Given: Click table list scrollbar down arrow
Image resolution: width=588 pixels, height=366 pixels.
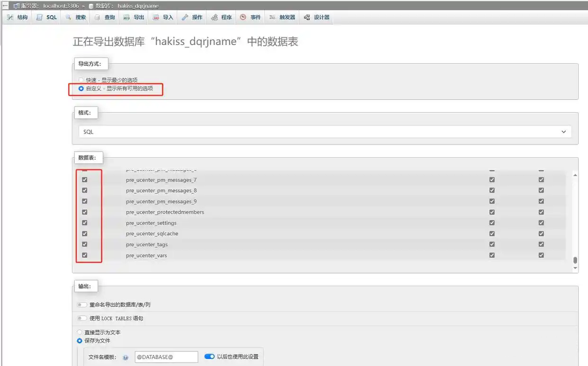Looking at the screenshot, I should coord(575,268).
